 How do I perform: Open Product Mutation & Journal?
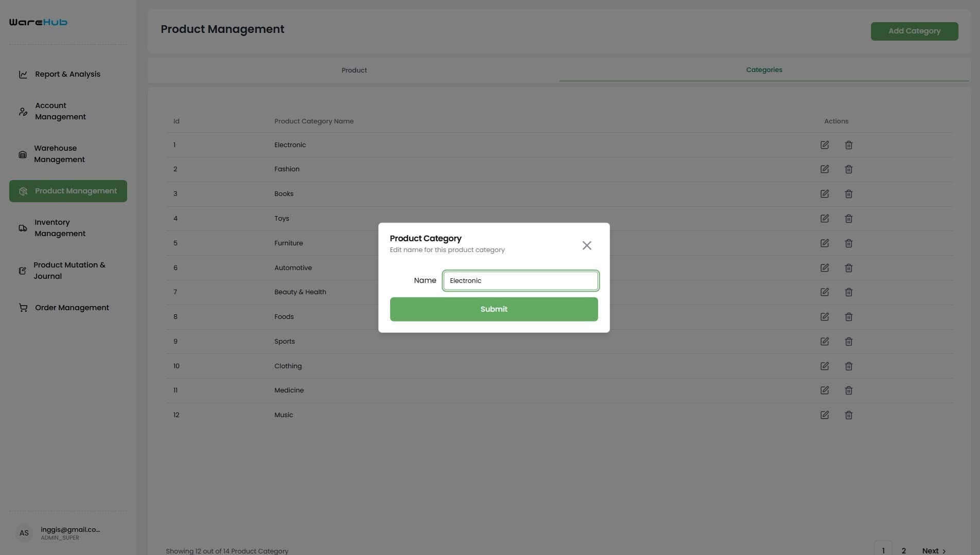[x=69, y=270]
